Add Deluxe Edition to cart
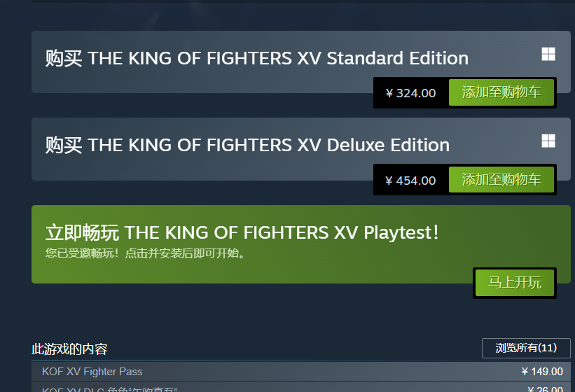The height and width of the screenshot is (392, 575). (501, 179)
